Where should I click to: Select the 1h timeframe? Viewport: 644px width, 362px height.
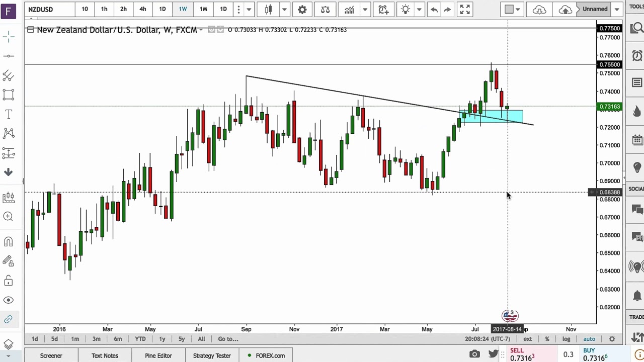(x=104, y=9)
